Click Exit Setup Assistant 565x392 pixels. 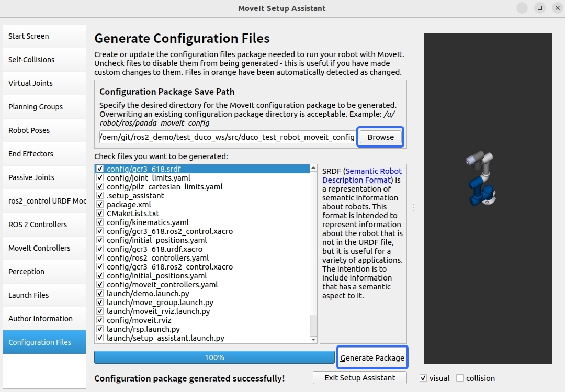(x=359, y=378)
